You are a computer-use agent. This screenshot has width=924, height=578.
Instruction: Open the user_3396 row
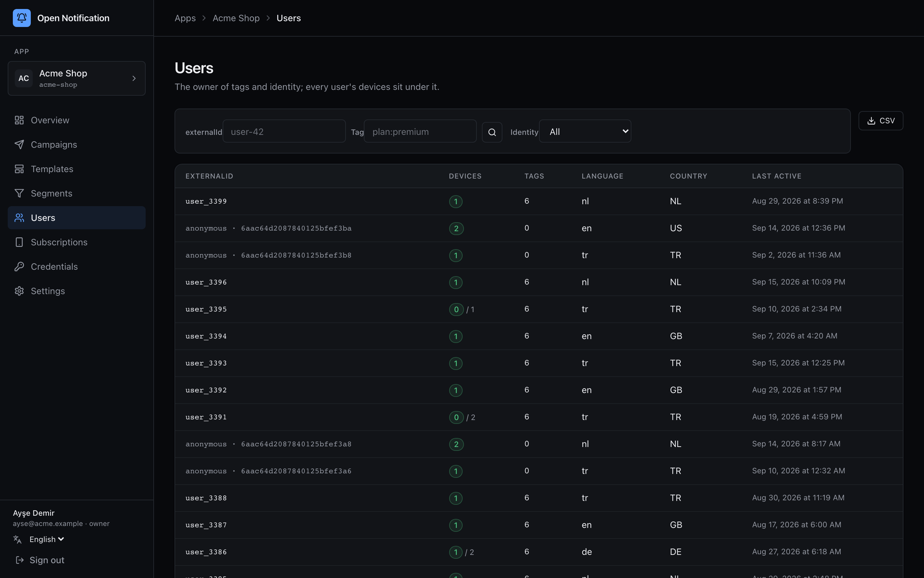click(539, 283)
